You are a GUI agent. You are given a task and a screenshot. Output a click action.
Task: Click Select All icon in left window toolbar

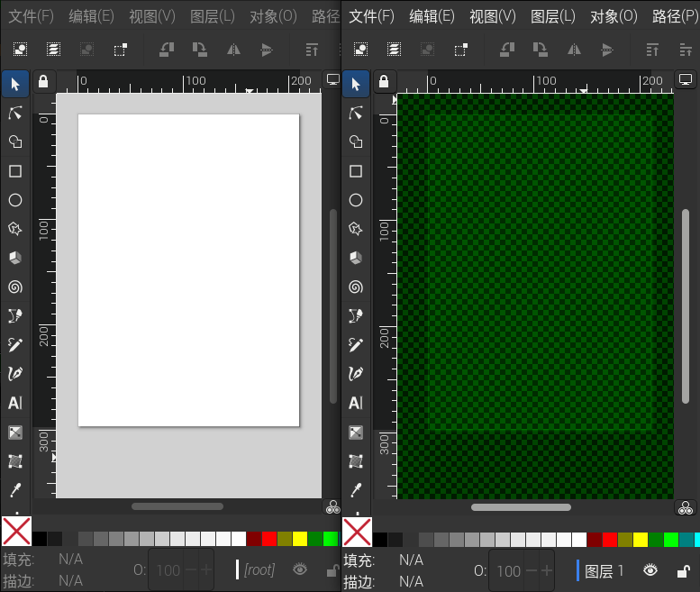(x=20, y=50)
